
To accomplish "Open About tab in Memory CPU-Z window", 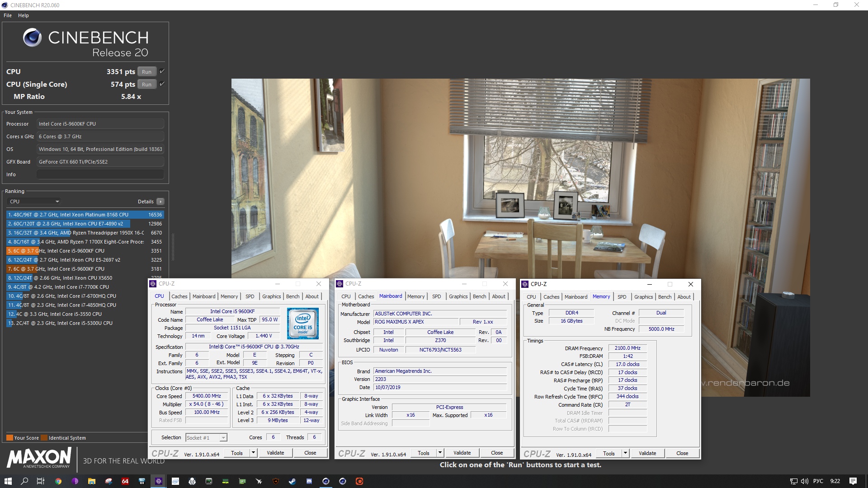I will pos(684,297).
